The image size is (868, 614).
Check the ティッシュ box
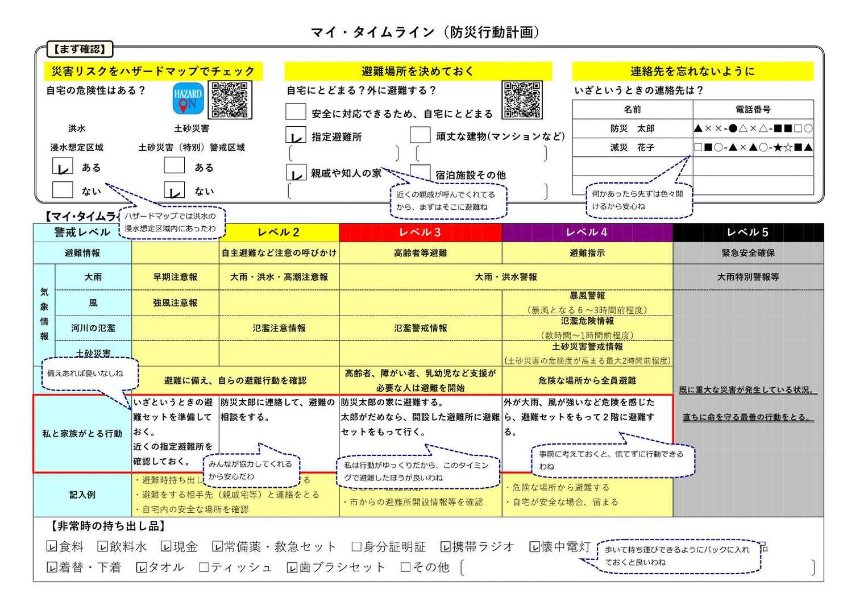[204, 567]
